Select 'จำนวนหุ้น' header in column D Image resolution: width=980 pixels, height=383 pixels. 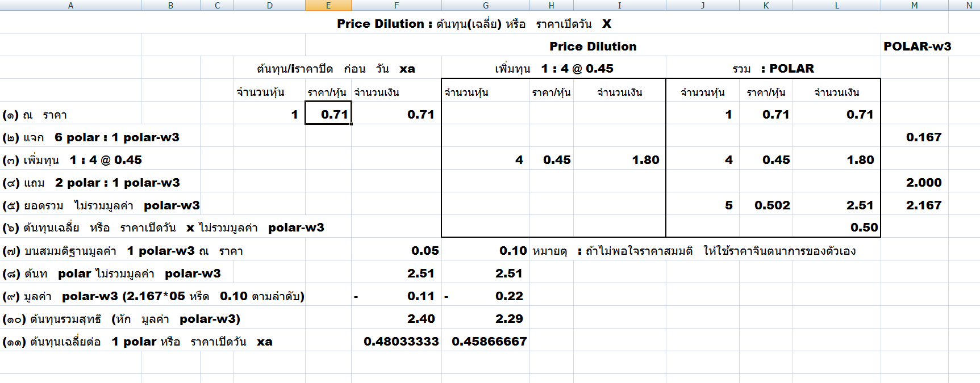click(x=260, y=92)
